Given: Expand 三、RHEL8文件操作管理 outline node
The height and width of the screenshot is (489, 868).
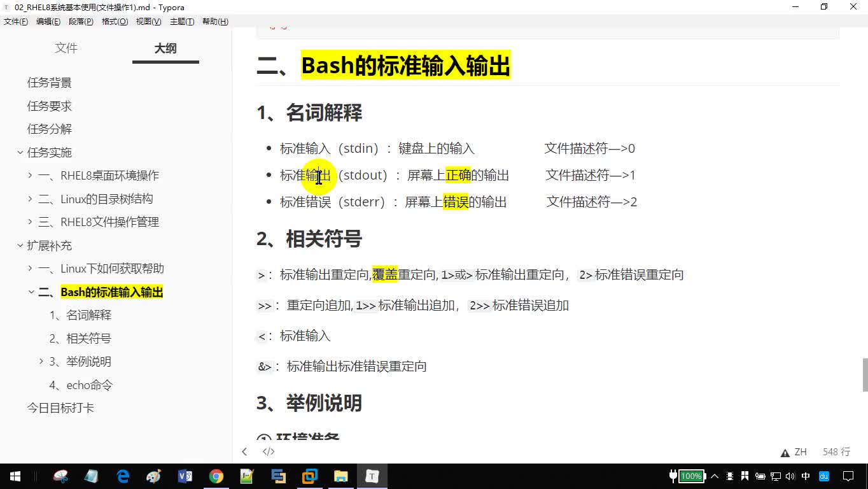Looking at the screenshot, I should click(31, 222).
